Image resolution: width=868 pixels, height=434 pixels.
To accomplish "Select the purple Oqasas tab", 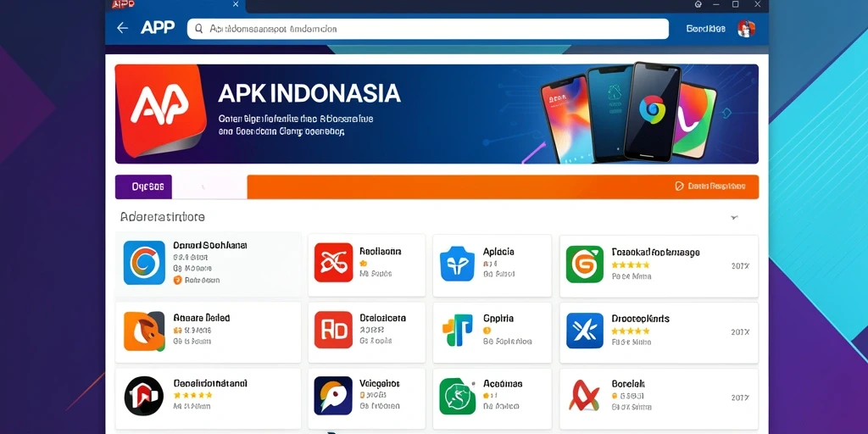I will coord(143,186).
